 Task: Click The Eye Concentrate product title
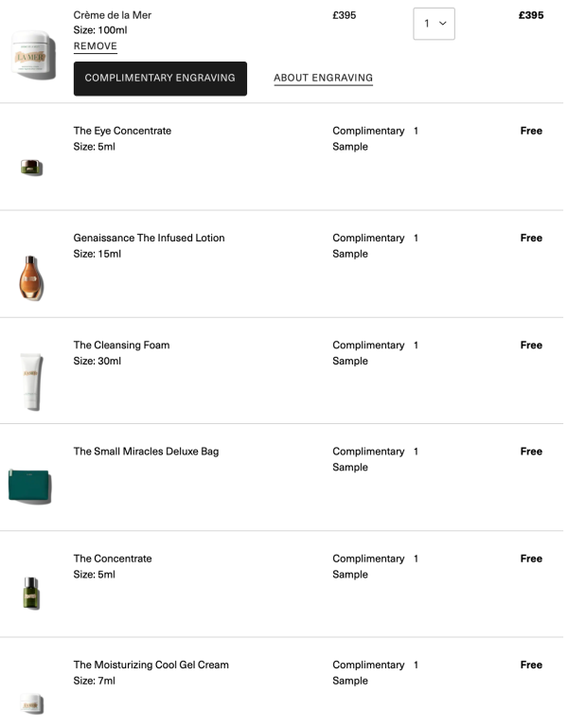[x=122, y=131]
